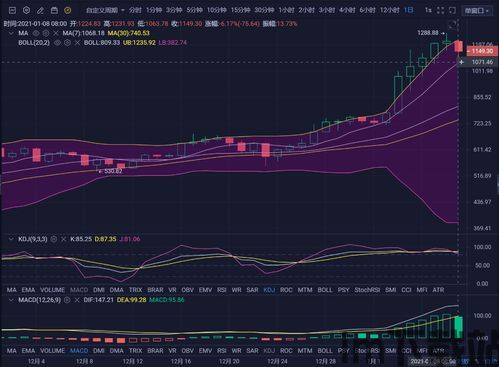This screenshot has height=367, width=499.
Task: Choose SAR in the bottom indicator row
Action: (x=252, y=351)
